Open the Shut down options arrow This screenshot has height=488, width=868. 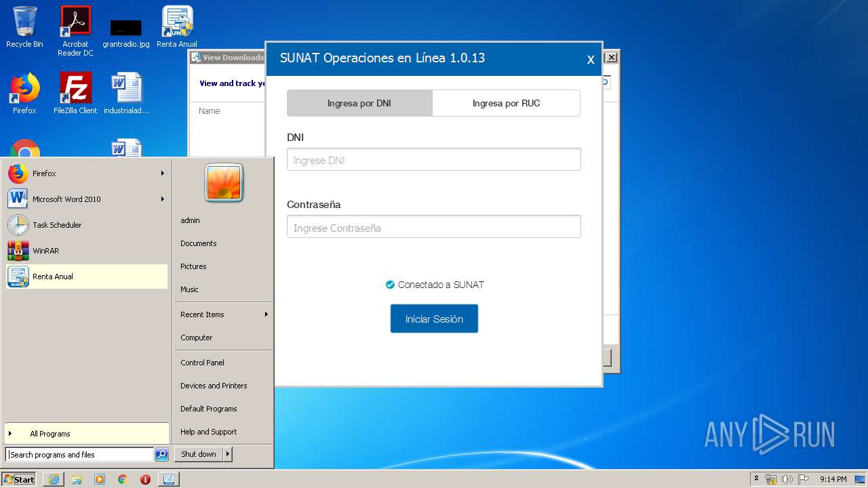tap(228, 454)
